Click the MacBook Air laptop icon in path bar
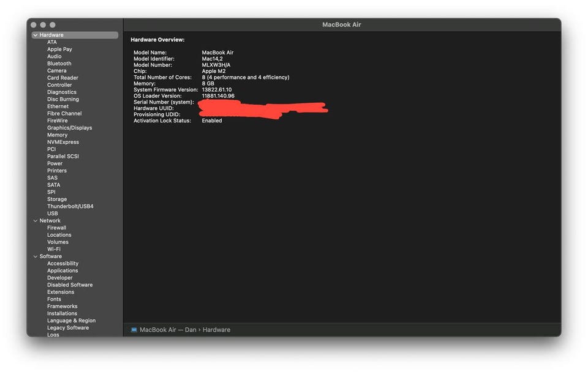Screen dimensions: 588x372 pos(134,330)
